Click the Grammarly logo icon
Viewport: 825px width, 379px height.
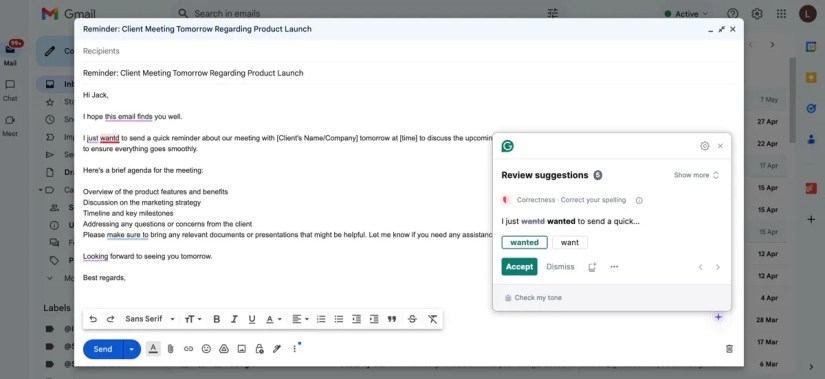pyautogui.click(x=508, y=146)
